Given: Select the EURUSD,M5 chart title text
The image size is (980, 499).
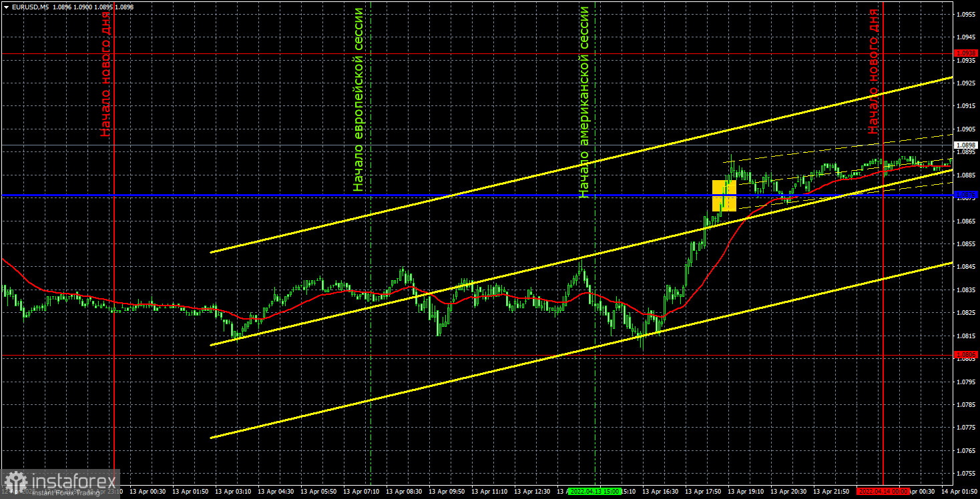Looking at the screenshot, I should (x=30, y=7).
